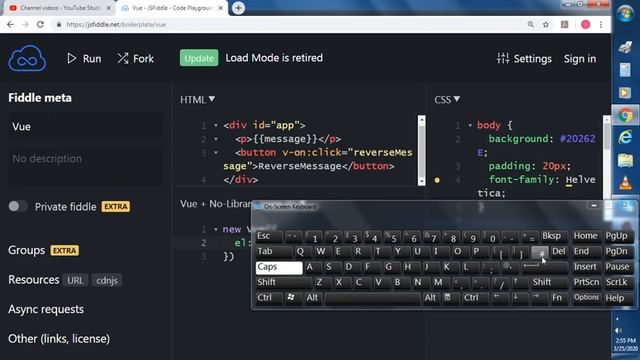
Task: Open the HTML panel dropdown
Action: click(x=198, y=100)
